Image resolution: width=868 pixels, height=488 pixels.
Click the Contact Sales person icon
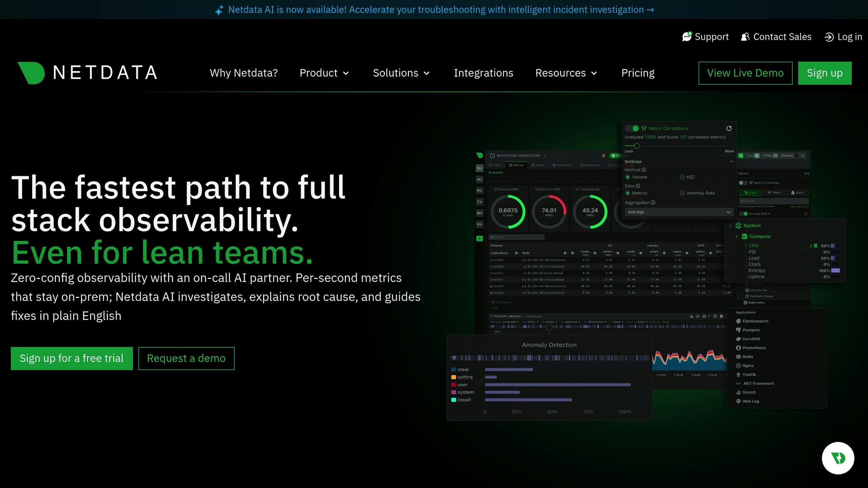click(x=745, y=37)
